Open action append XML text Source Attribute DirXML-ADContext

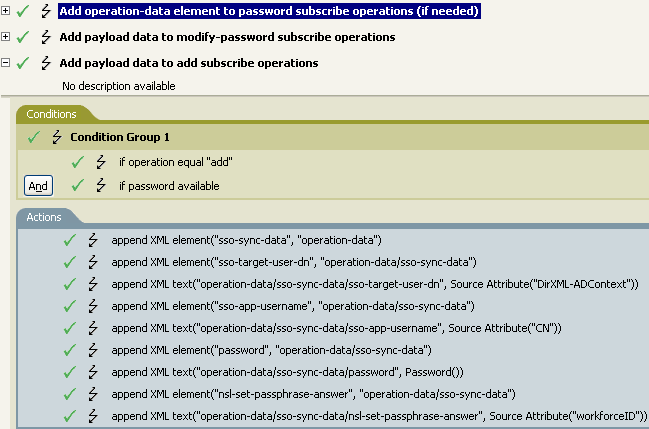click(375, 284)
